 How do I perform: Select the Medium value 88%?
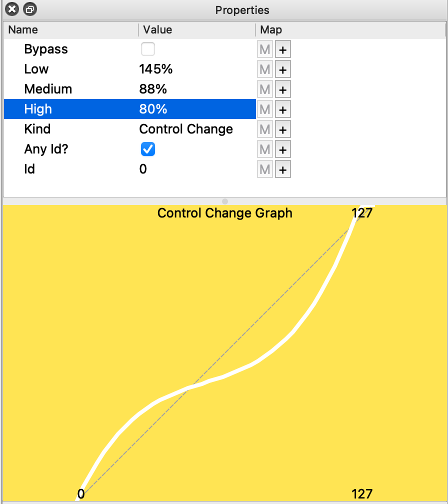[153, 89]
